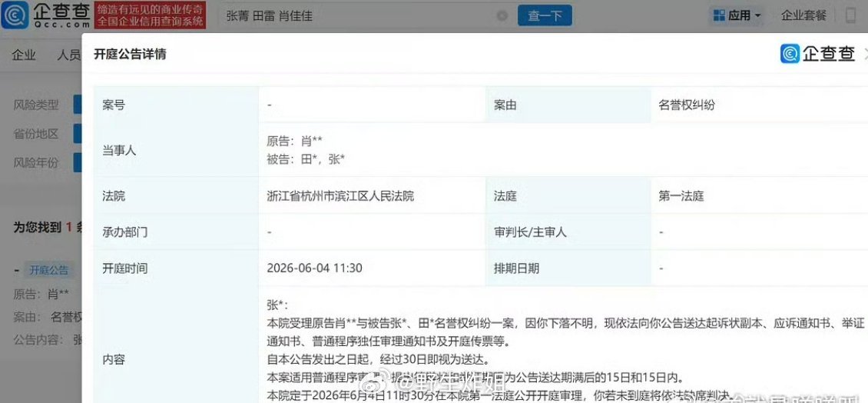
Task: Click the 第一法庭 courtroom value
Action: pos(681,196)
